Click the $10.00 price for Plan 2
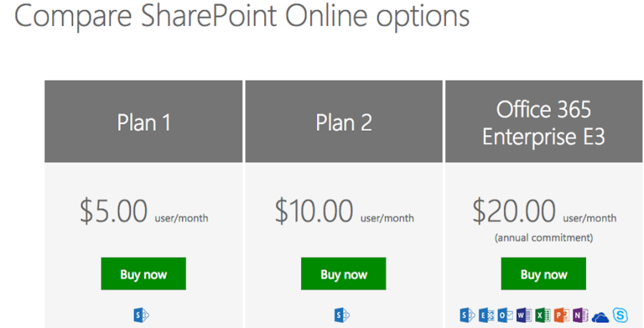Image resolution: width=644 pixels, height=328 pixels. pos(314,212)
